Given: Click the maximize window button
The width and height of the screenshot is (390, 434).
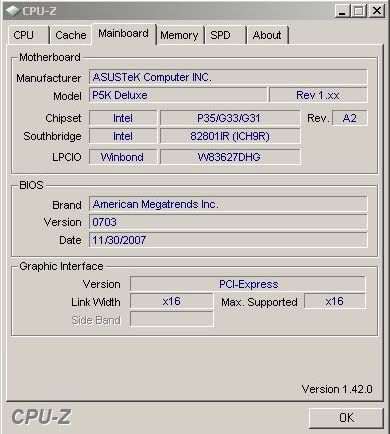Looking at the screenshot, I should tap(359, 11).
